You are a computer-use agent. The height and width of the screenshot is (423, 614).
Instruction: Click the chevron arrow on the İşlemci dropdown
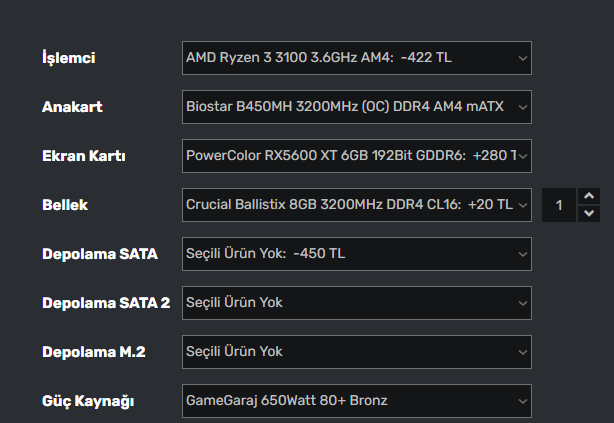522,58
